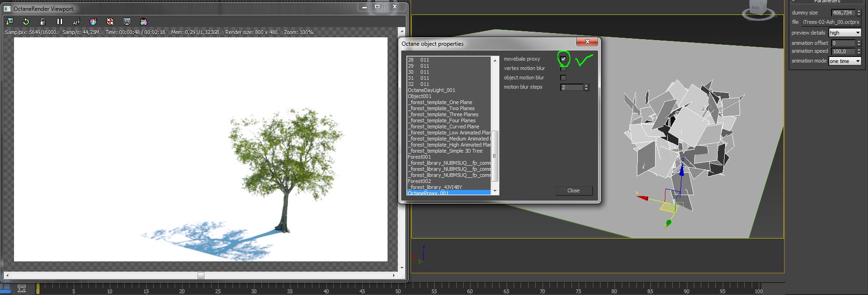The image size is (868, 295).
Task: Click the dummy size value field
Action: [x=843, y=13]
